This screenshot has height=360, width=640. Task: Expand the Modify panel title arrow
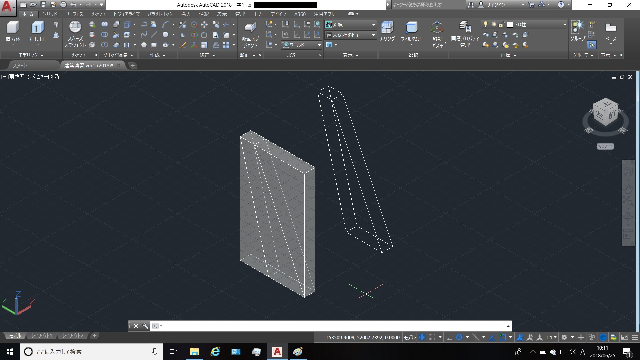click(214, 55)
